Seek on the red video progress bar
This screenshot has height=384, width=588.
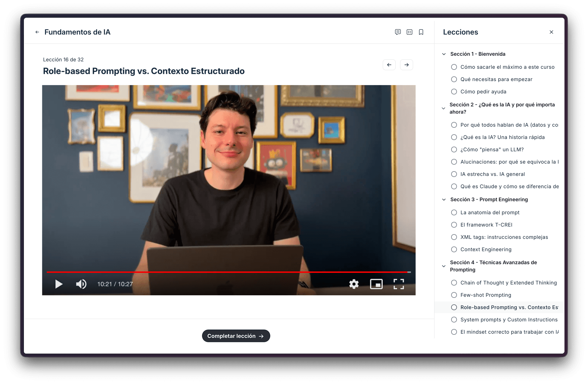pos(229,272)
